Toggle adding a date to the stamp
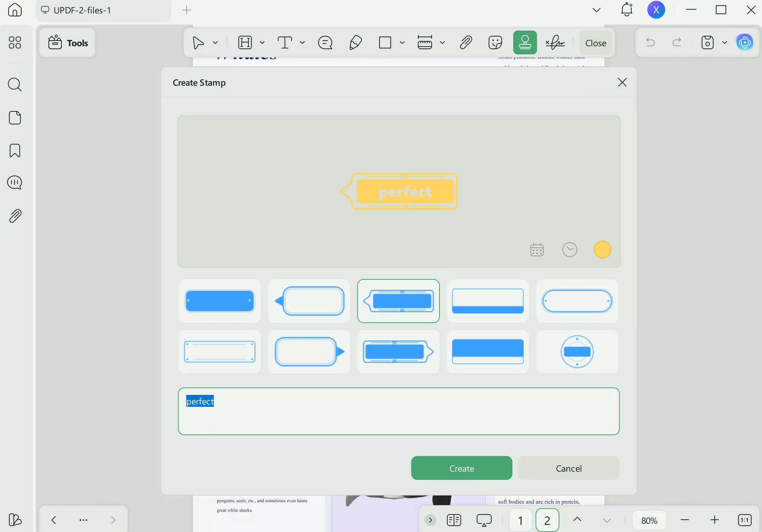This screenshot has width=762, height=532. (x=537, y=250)
